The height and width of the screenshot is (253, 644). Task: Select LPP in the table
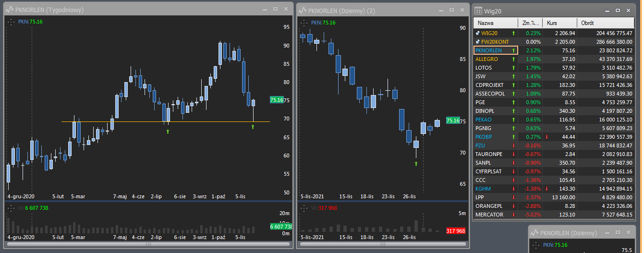[x=480, y=197]
